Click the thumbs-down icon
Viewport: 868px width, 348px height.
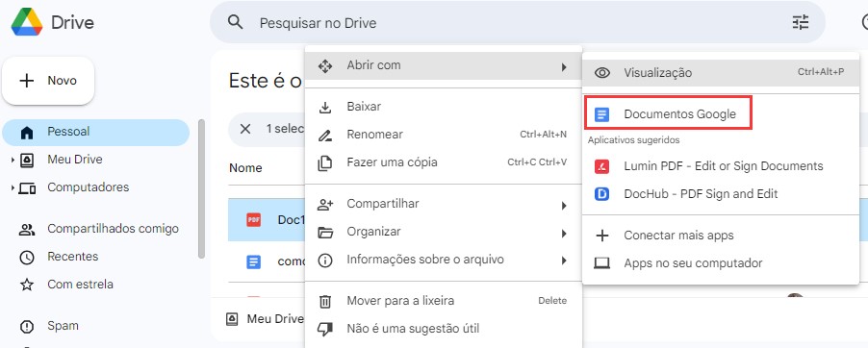[x=325, y=329]
